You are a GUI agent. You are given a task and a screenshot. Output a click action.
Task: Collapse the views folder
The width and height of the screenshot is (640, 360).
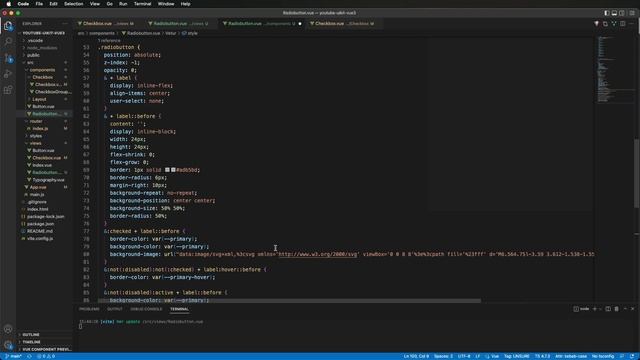pyautogui.click(x=35, y=143)
